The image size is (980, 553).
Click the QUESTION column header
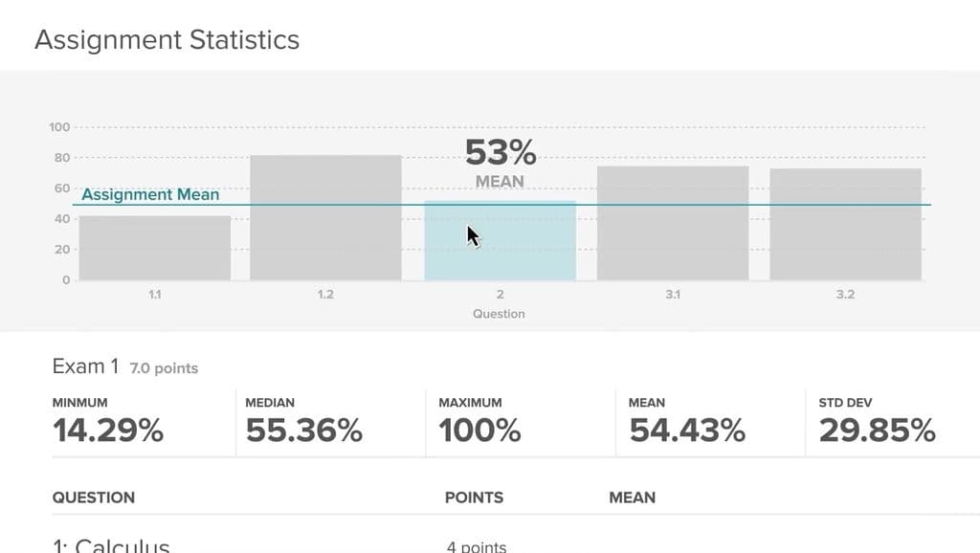tap(94, 498)
